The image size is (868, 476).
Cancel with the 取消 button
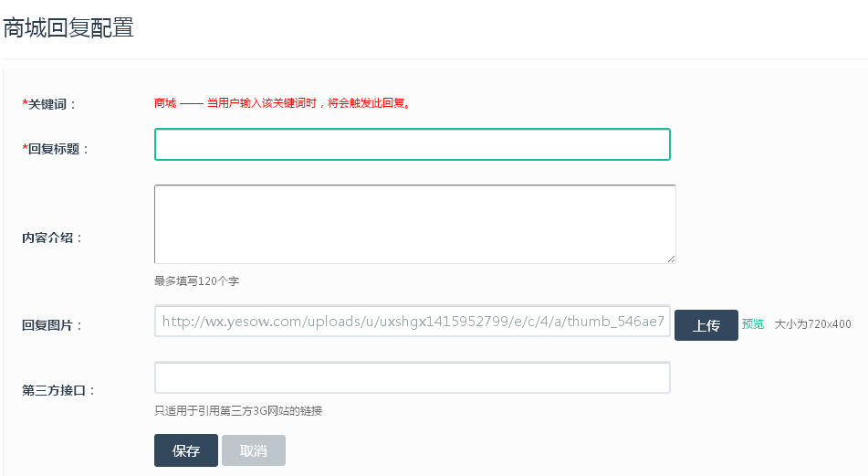pyautogui.click(x=254, y=450)
